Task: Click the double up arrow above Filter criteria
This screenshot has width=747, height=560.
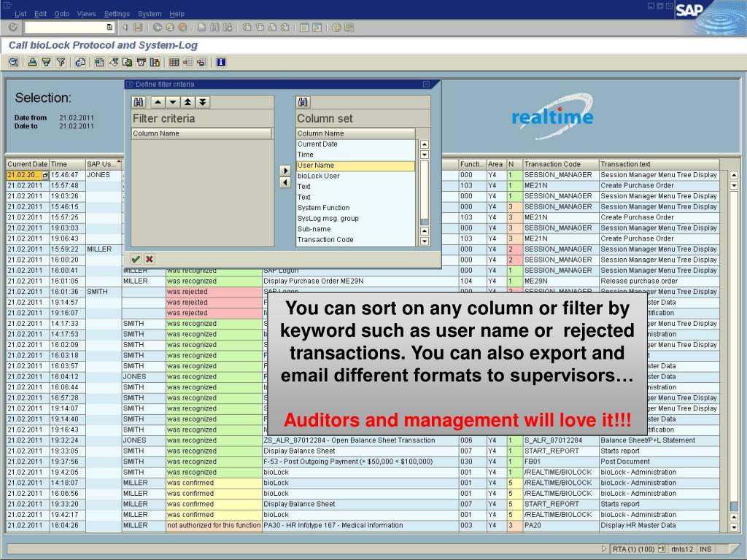Action: click(x=187, y=102)
